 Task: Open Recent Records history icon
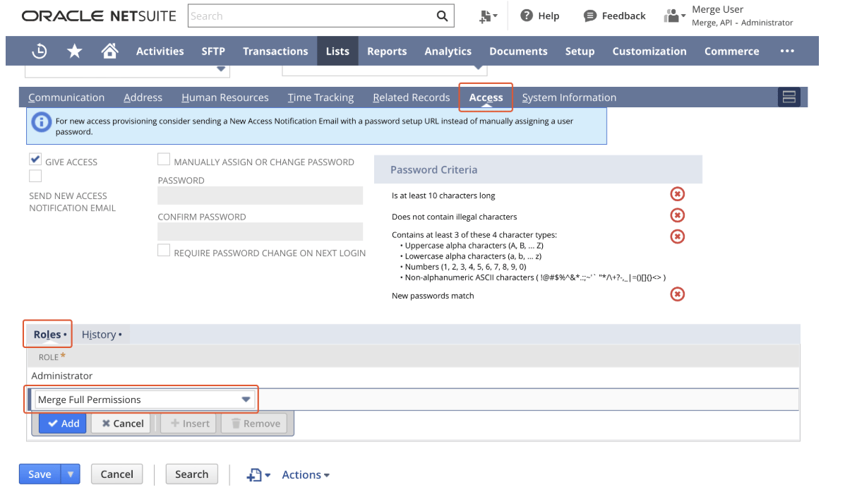pyautogui.click(x=40, y=51)
